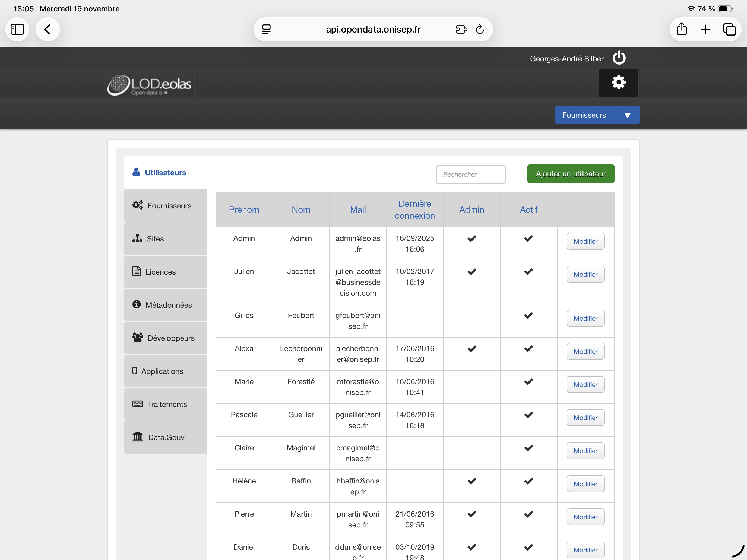Screen dimensions: 747x560
Task: Click Admin checkmark for Pierre Martin
Action: (x=471, y=514)
